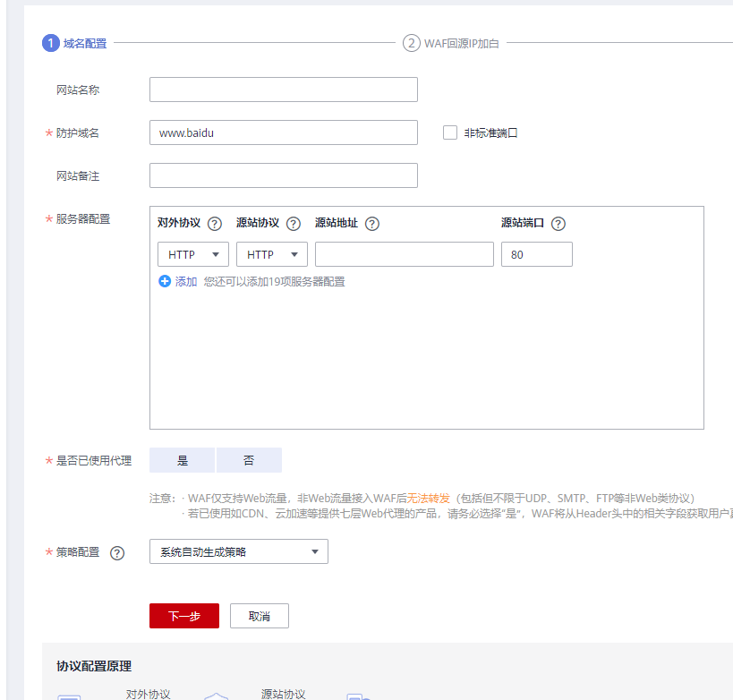
Task: Focus the 防护域名 input field
Action: (284, 132)
